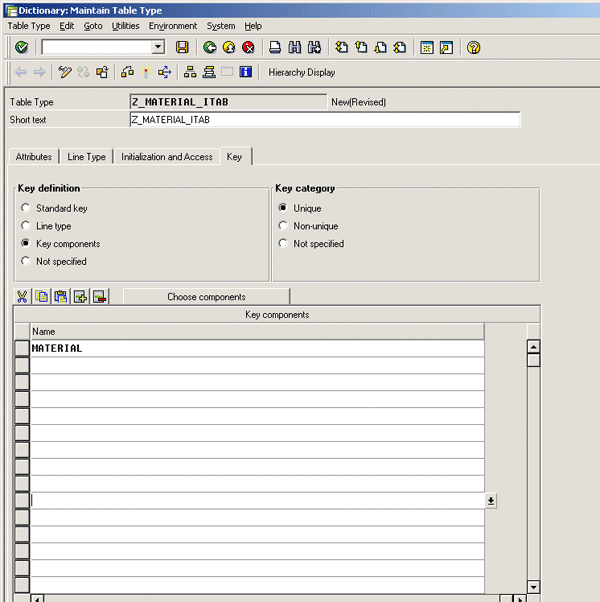Click the Insert row icon
Image resolution: width=600 pixels, height=602 pixels.
click(x=80, y=297)
